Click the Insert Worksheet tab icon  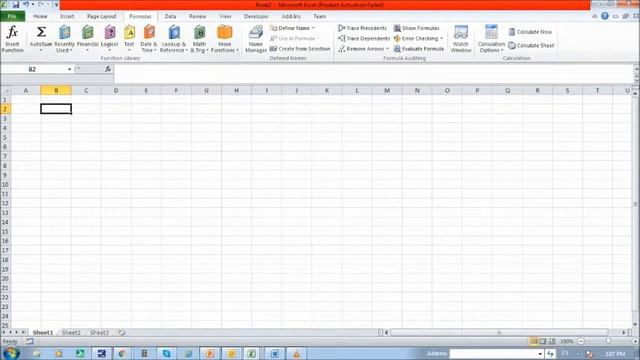pos(122,333)
